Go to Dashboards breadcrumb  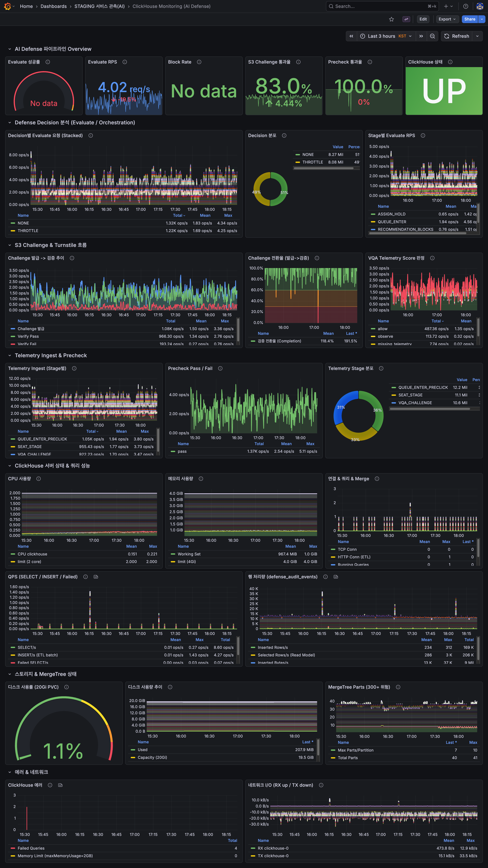54,6
